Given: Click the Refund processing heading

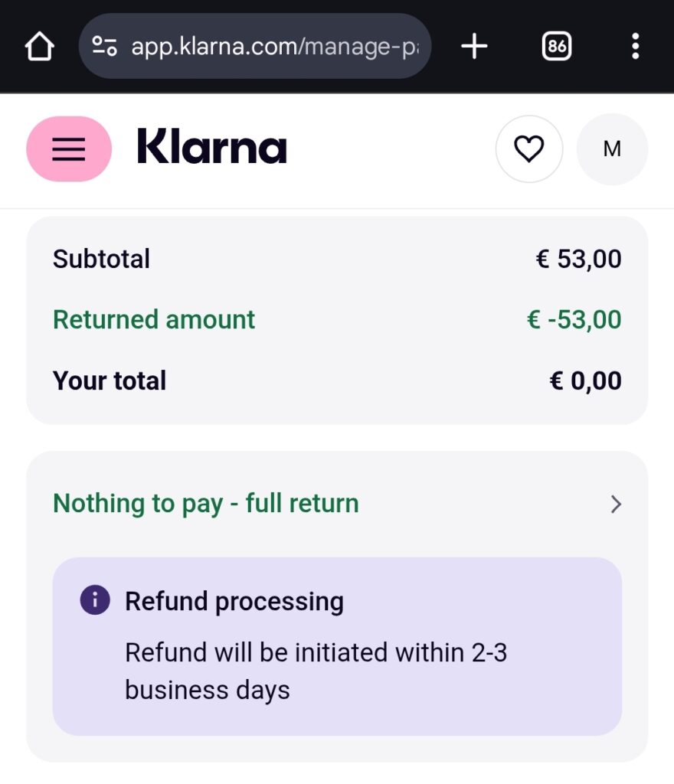Looking at the screenshot, I should 234,601.
